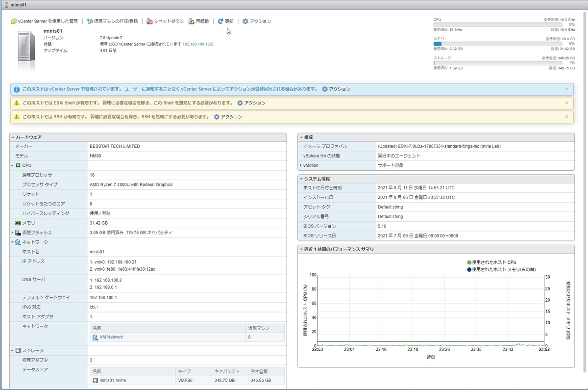
Task: Collapse the ネットワーク section
Action: (x=13, y=242)
